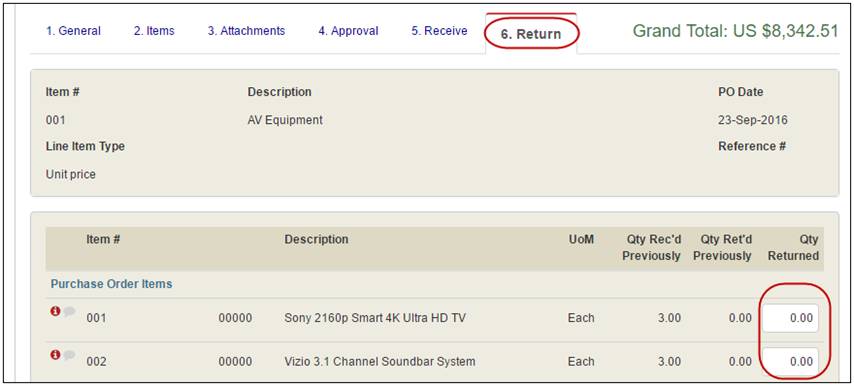The width and height of the screenshot is (854, 386).
Task: Click the Qty Ret'd Previously column header
Action: click(722, 248)
